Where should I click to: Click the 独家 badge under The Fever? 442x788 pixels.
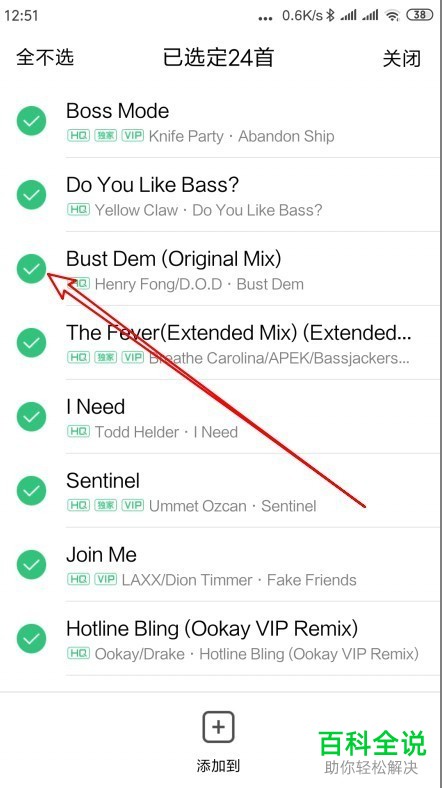click(x=105, y=357)
